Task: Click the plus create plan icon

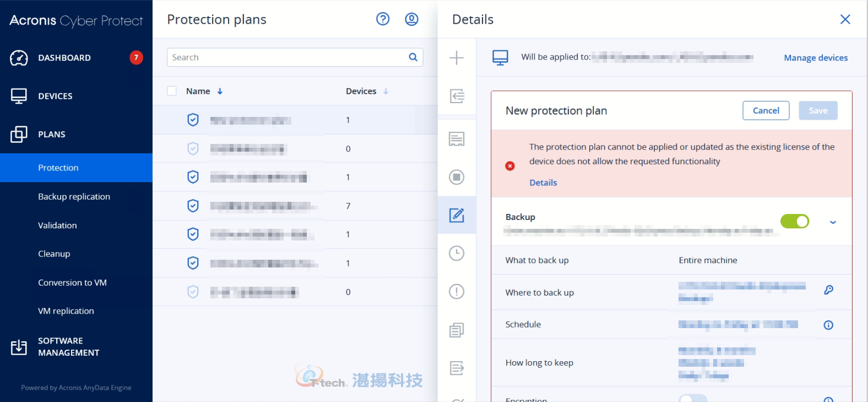Action: pyautogui.click(x=457, y=58)
